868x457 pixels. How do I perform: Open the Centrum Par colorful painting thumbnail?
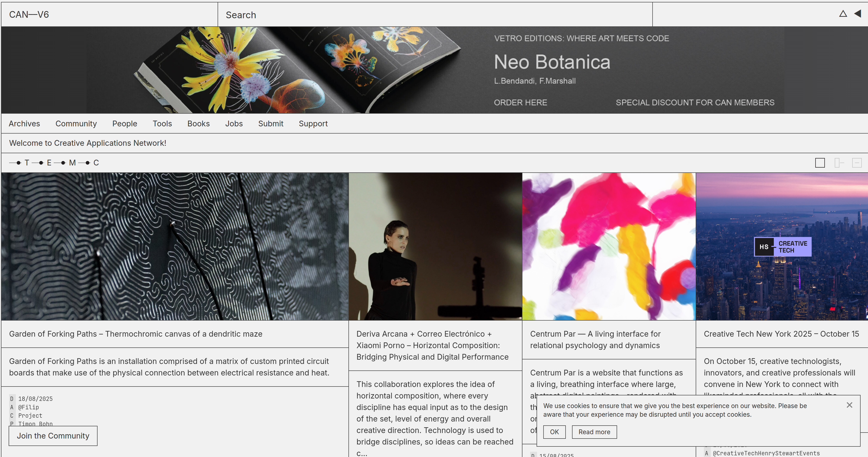point(609,246)
